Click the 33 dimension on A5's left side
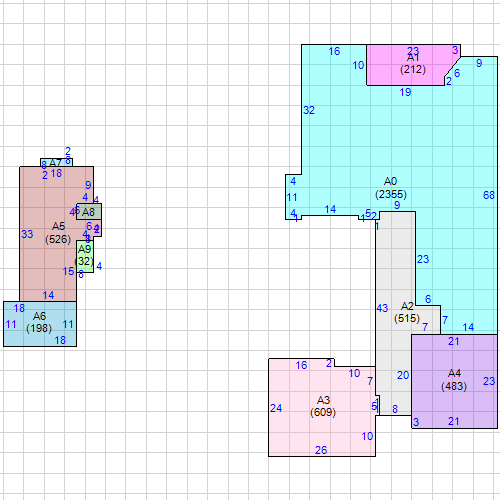Image resolution: width=500 pixels, height=500 pixels. [27, 234]
